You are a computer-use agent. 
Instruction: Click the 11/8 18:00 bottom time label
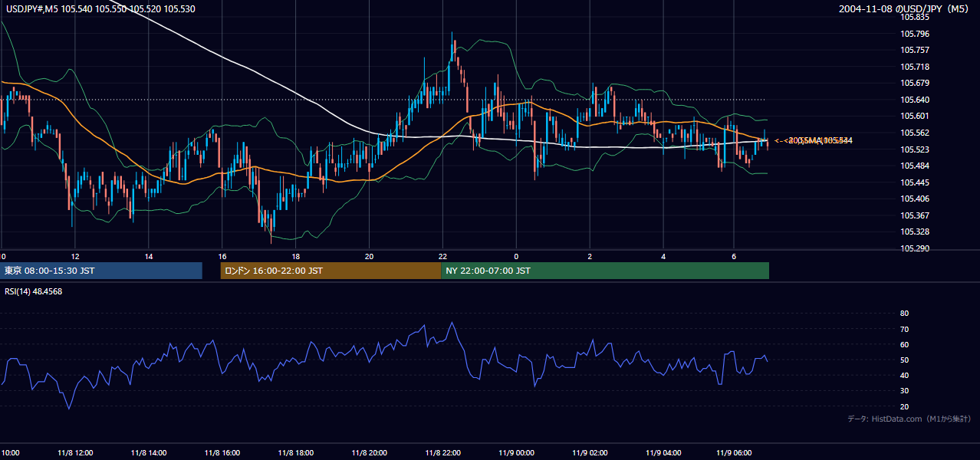[x=296, y=453]
